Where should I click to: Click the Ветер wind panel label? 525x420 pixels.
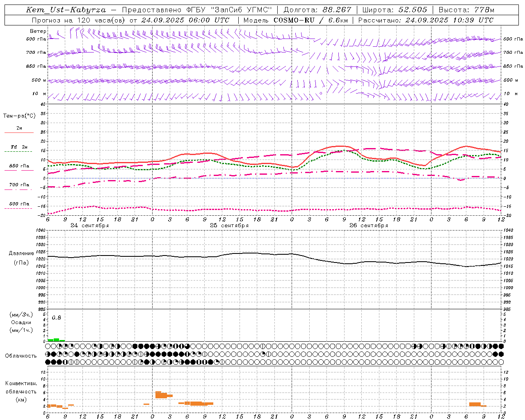38,31
